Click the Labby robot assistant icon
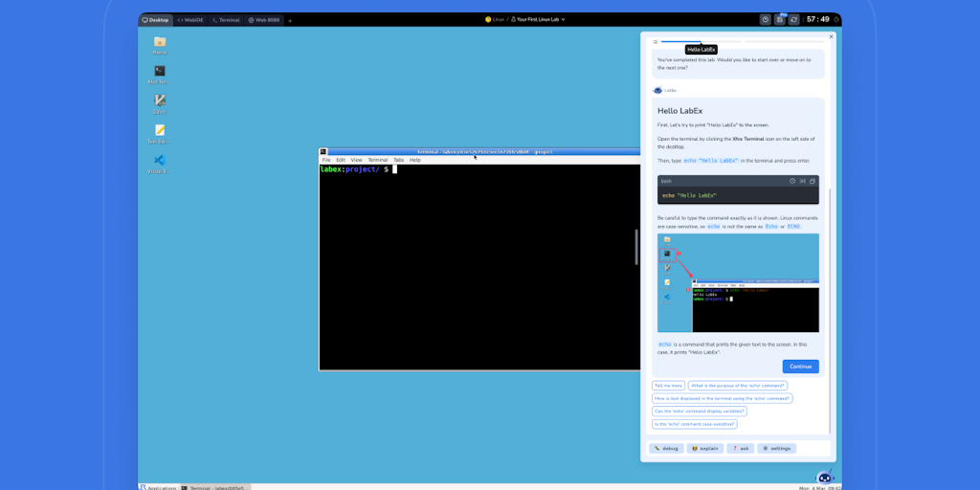980x490 pixels. 824,477
